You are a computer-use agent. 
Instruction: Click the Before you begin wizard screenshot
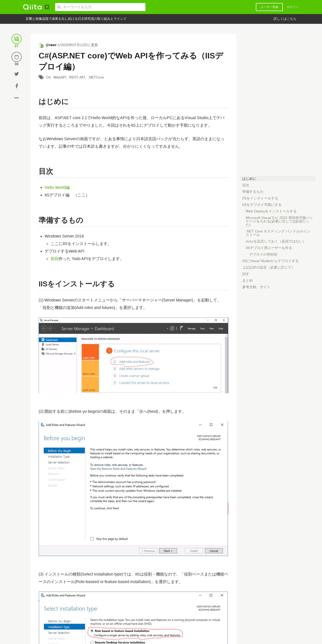(x=133, y=489)
